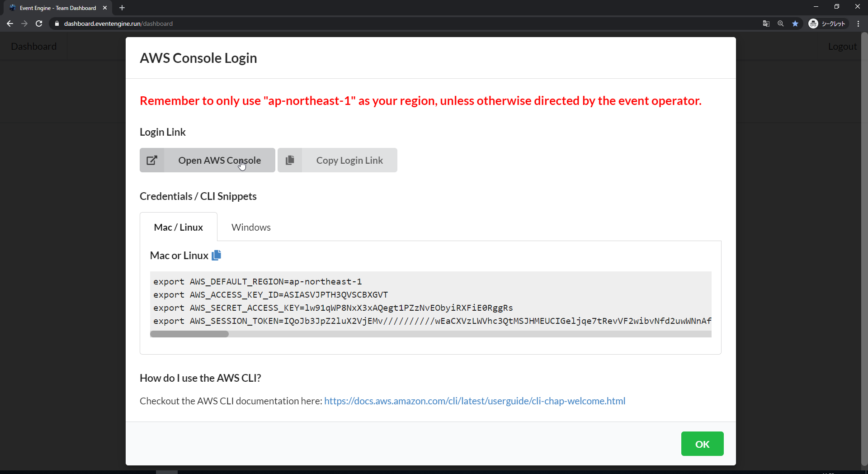This screenshot has height=474, width=868.
Task: Copy Mac or Linux snippet via blue clipboard icon
Action: [217, 255]
